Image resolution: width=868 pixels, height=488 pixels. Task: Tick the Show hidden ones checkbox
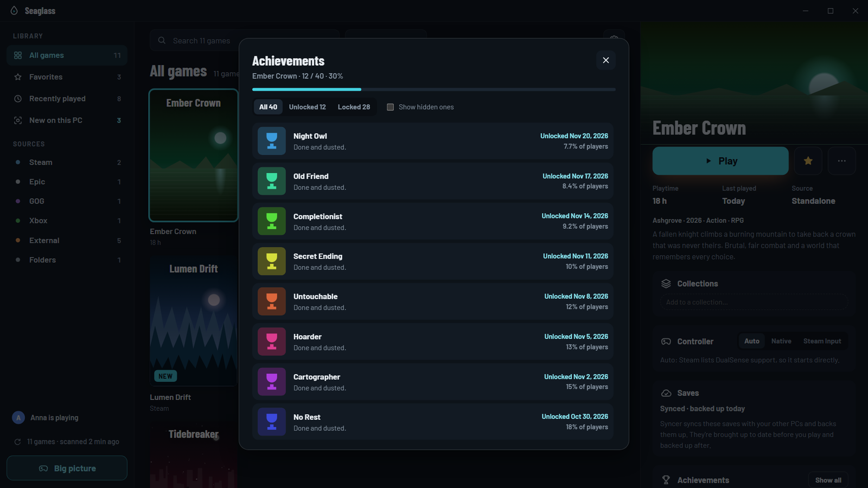click(x=390, y=107)
